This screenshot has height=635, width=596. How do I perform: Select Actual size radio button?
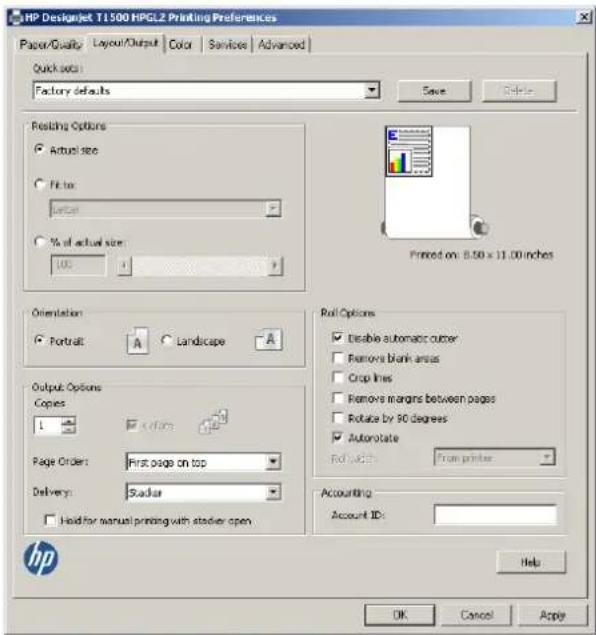coord(39,149)
